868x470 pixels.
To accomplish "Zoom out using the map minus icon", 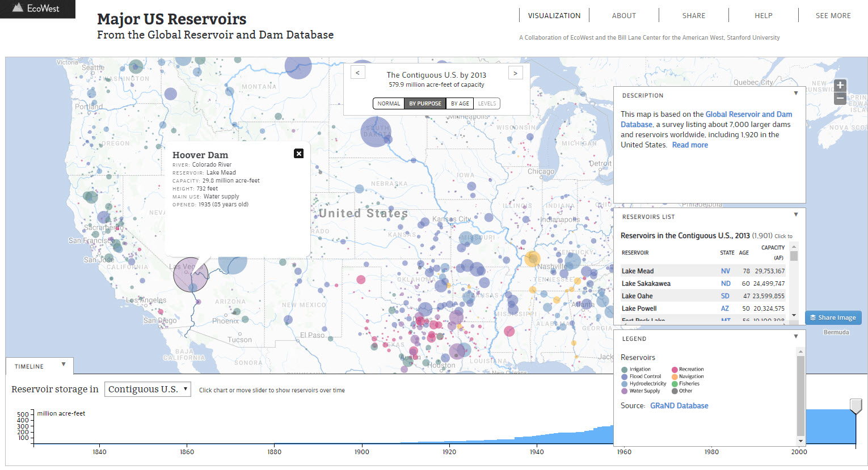I will pyautogui.click(x=840, y=98).
